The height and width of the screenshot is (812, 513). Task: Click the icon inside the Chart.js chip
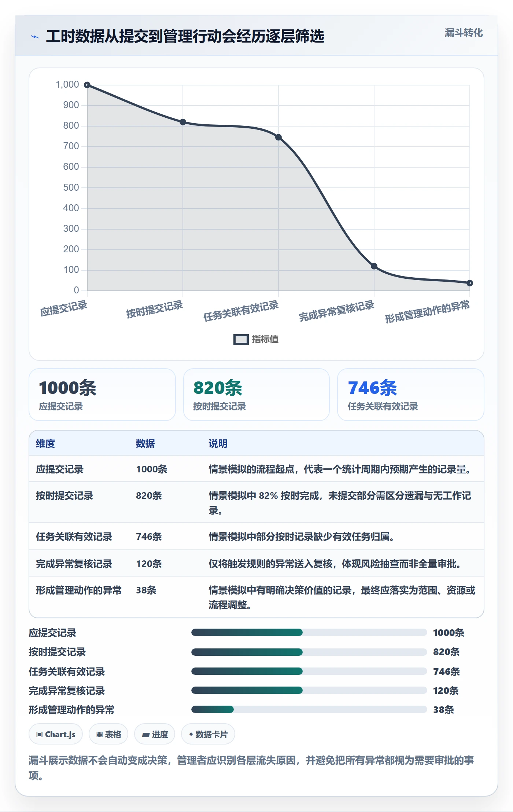pyautogui.click(x=40, y=734)
